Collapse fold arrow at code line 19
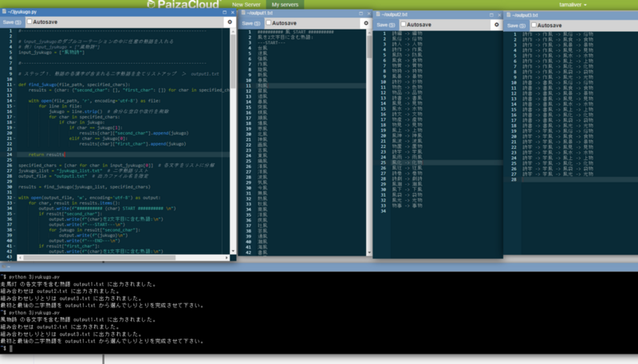 [14, 127]
